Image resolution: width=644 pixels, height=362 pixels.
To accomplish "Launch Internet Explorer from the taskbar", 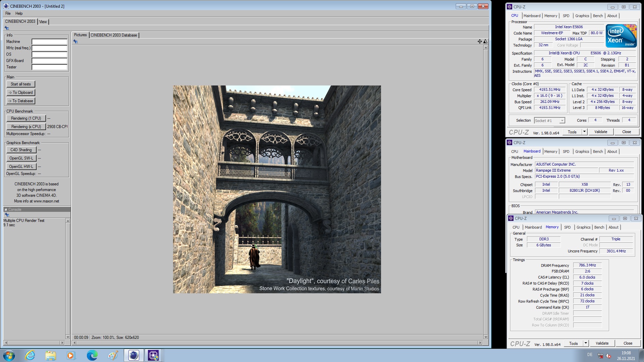I will (x=30, y=355).
